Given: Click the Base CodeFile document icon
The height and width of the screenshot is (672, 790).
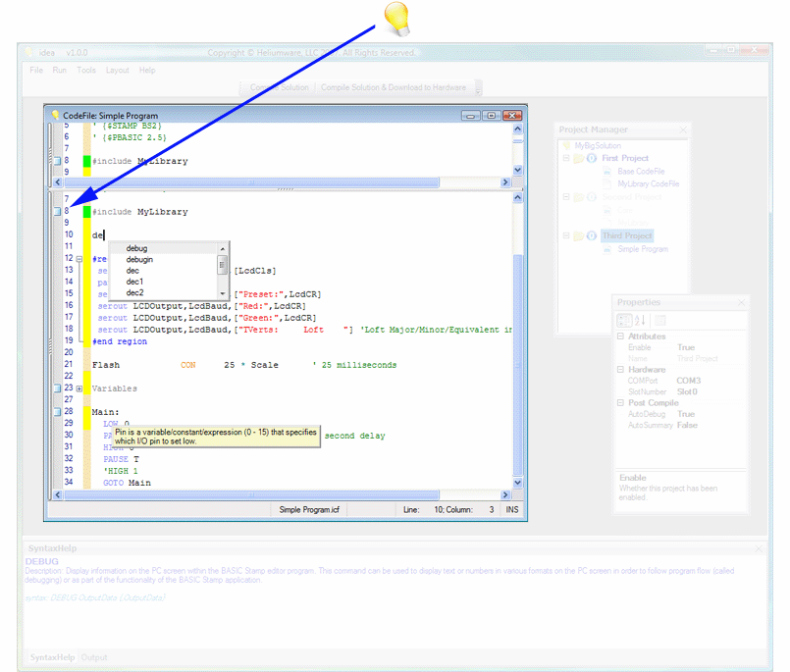Looking at the screenshot, I should coord(607,172).
